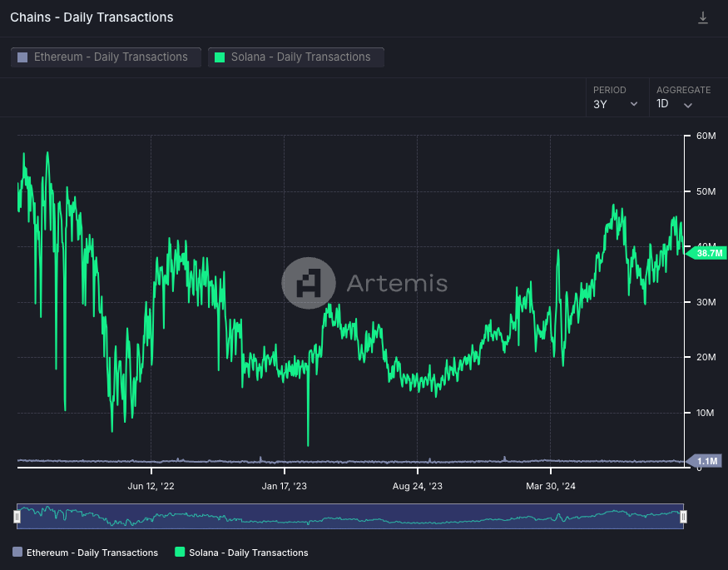Click the Chains - Daily Transactions title
Image resolution: width=728 pixels, height=570 pixels.
[x=92, y=17]
